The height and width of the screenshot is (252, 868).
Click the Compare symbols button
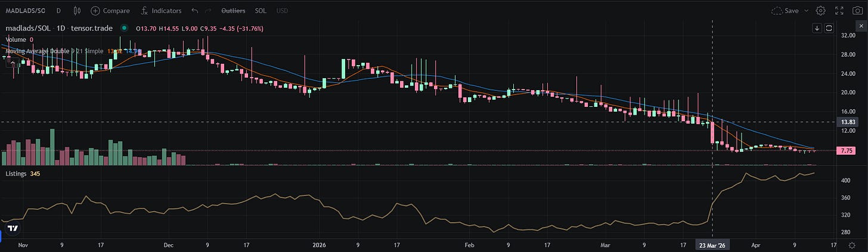click(110, 11)
